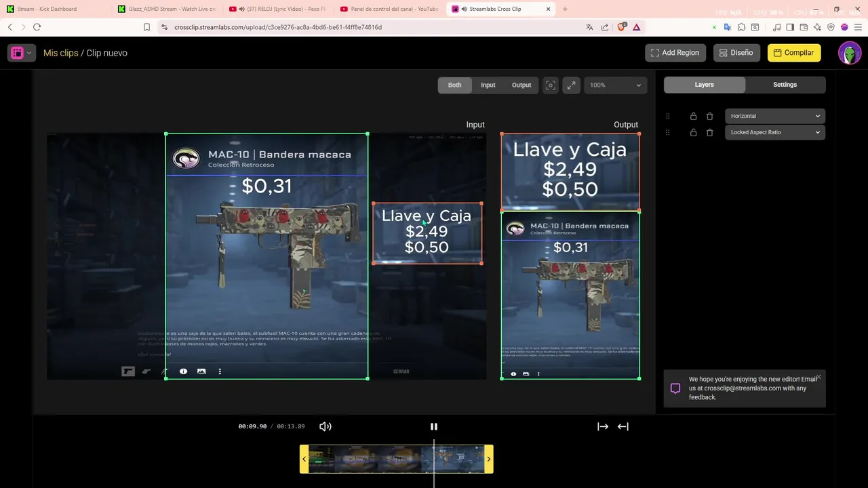Click the left yellow trim handle
The height and width of the screenshot is (488, 868).
click(x=304, y=459)
